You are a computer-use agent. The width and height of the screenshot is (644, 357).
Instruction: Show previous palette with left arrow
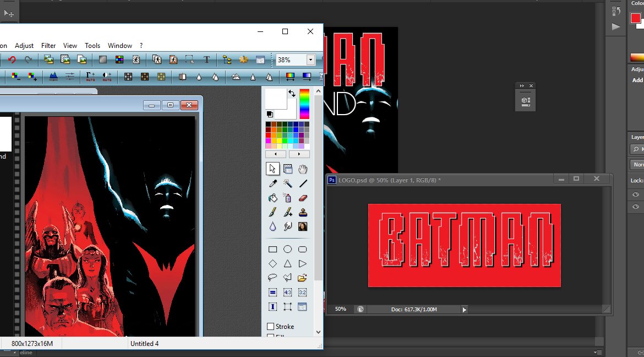click(x=275, y=154)
